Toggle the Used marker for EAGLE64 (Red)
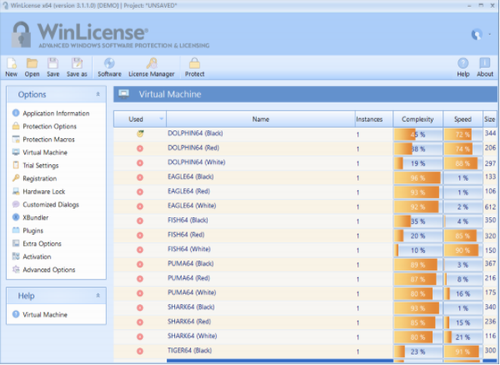 pos(140,192)
